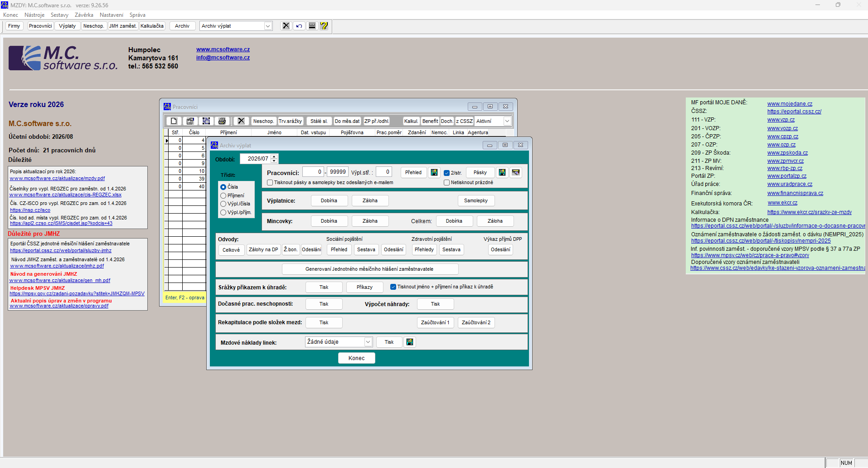
Task: Open the Nástroje menu
Action: point(34,15)
